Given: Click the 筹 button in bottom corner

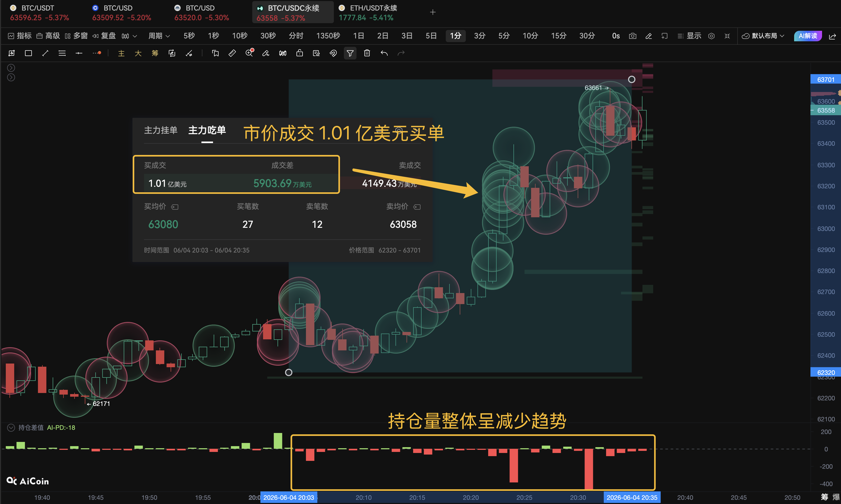Looking at the screenshot, I should coord(825,497).
